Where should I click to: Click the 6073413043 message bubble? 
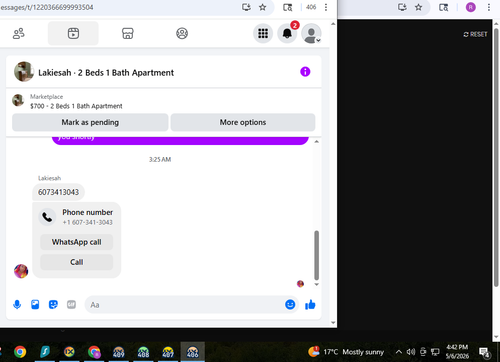(58, 192)
